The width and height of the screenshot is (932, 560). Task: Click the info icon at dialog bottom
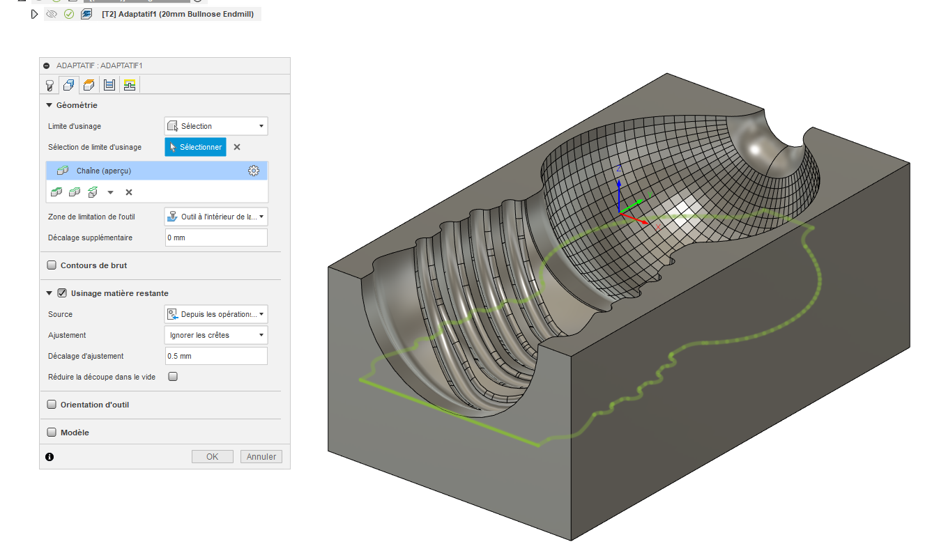click(x=49, y=457)
